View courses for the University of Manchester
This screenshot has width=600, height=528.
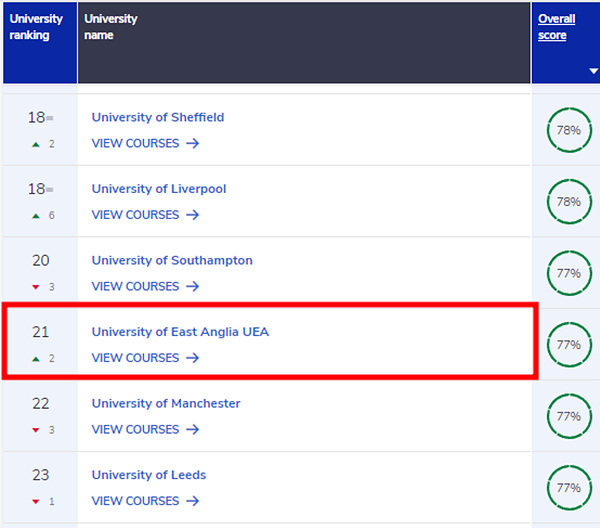coord(145,429)
